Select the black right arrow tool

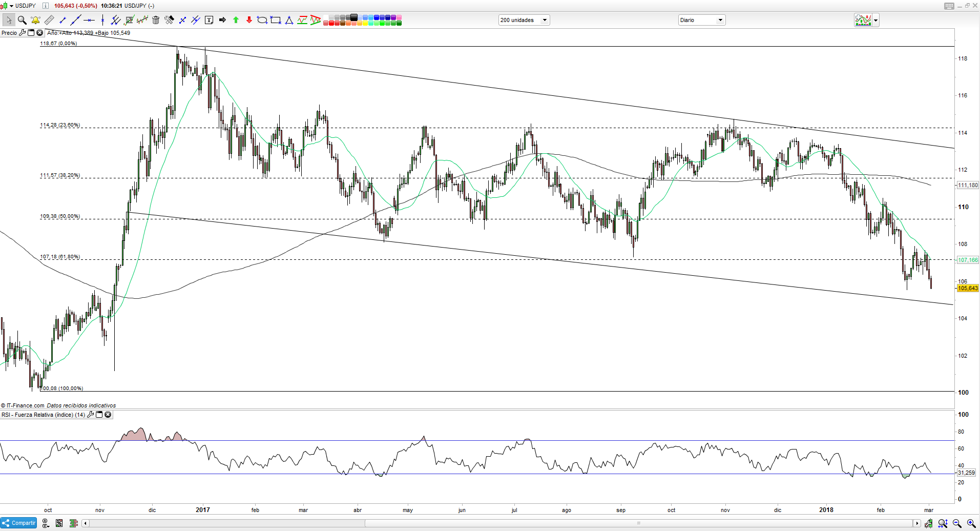pyautogui.click(x=222, y=20)
